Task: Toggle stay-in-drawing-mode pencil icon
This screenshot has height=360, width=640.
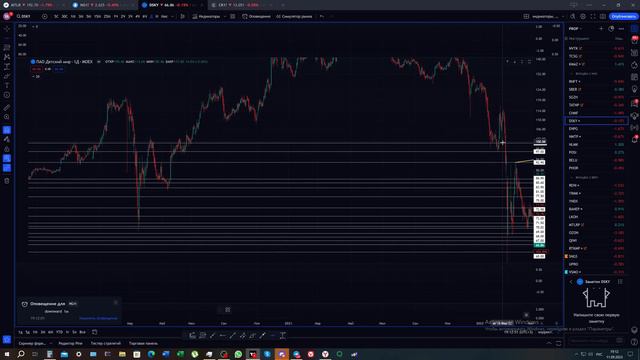Action: point(7,140)
